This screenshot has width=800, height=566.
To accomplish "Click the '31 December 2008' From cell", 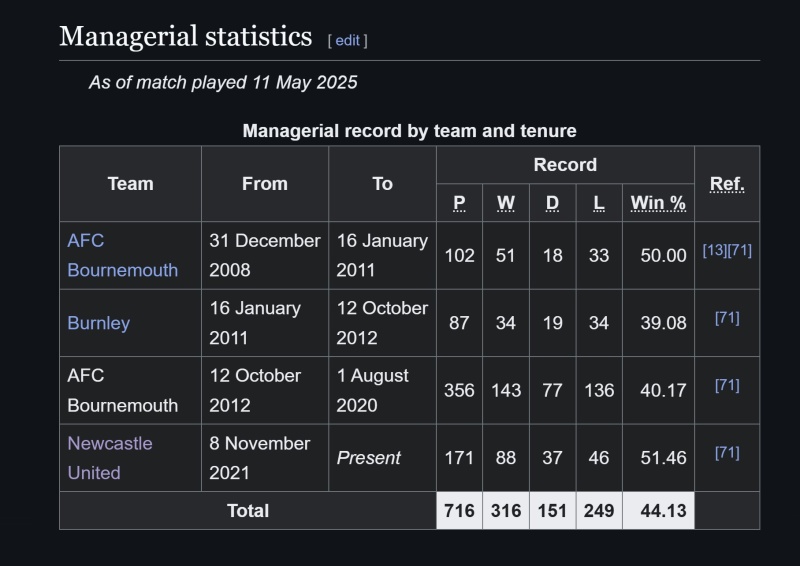I will [x=265, y=255].
